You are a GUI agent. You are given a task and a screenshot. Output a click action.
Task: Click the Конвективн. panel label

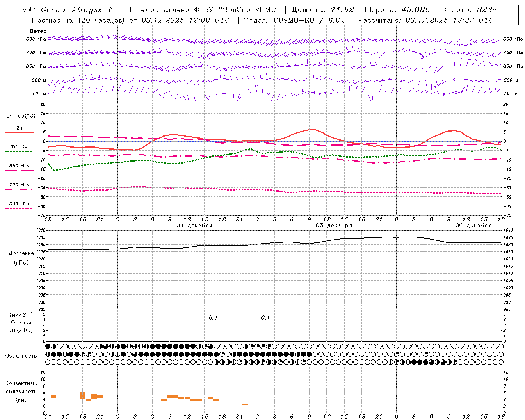[x=21, y=383]
